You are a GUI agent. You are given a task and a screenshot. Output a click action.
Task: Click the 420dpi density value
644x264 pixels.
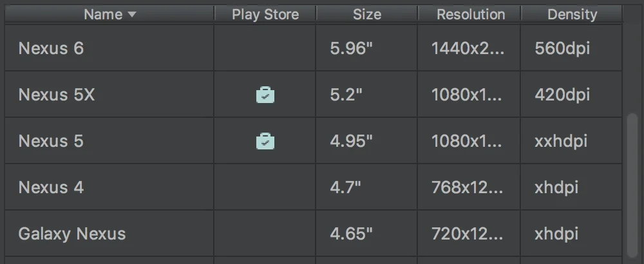click(x=562, y=95)
